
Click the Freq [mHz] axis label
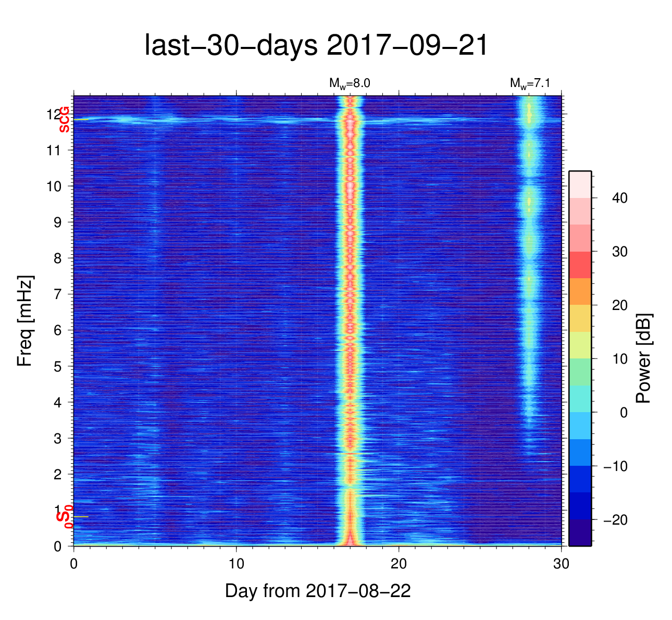[x=25, y=321]
